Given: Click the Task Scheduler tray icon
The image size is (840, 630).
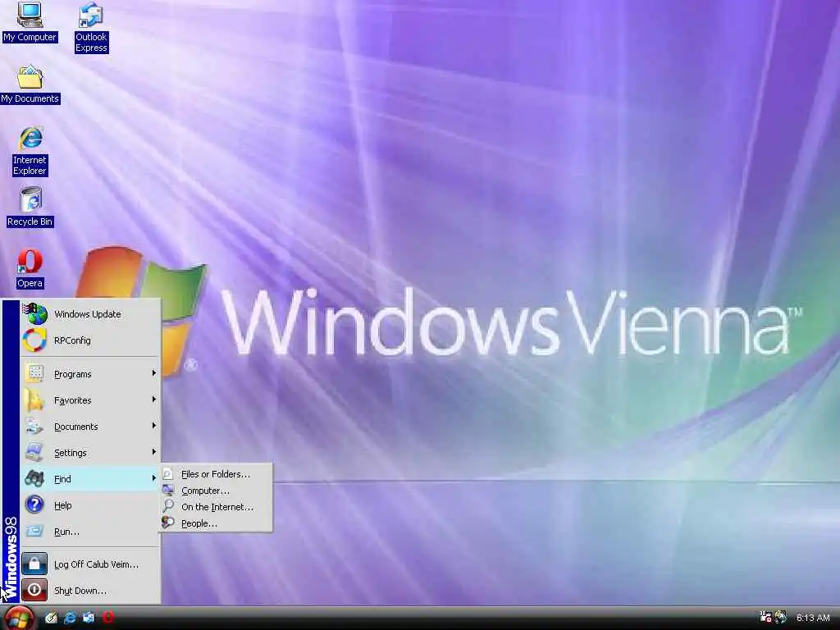Looking at the screenshot, I should pyautogui.click(x=765, y=617).
